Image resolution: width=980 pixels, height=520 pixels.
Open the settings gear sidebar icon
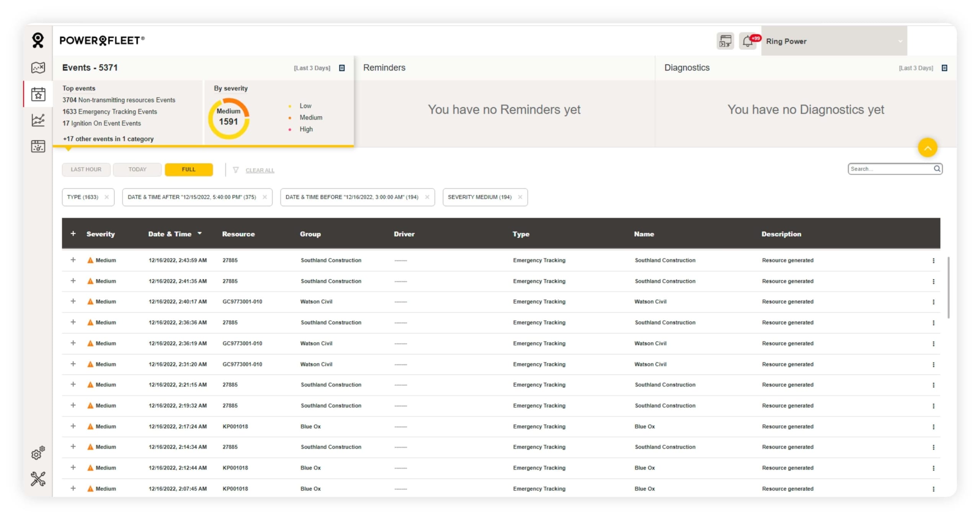tap(38, 453)
